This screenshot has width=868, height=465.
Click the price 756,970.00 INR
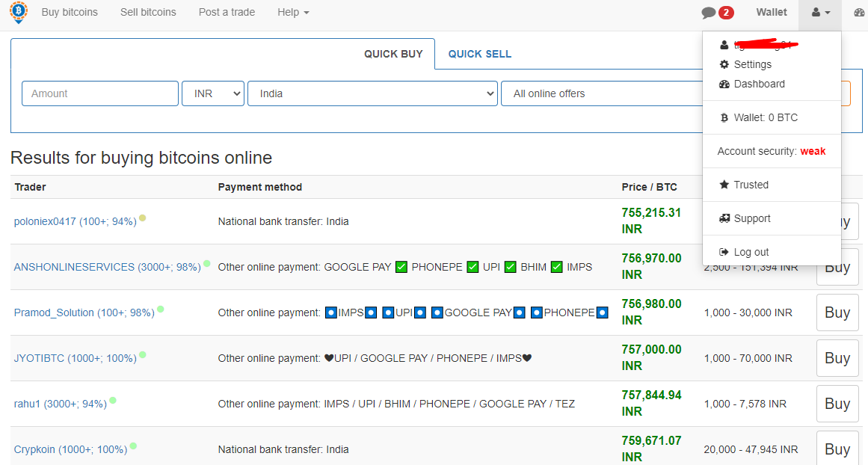click(651, 266)
